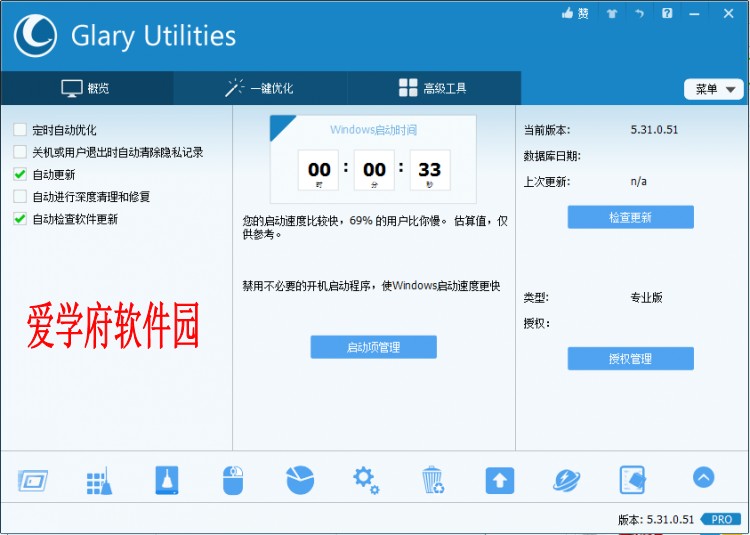Open the file shredder notebook icon
Screen dimensions: 750x535
(x=632, y=480)
